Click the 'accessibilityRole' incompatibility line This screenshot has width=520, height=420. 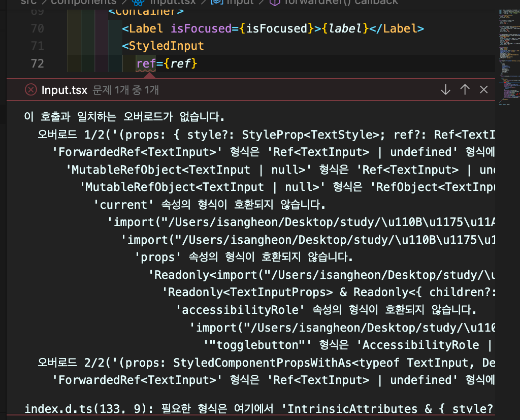[327, 310]
